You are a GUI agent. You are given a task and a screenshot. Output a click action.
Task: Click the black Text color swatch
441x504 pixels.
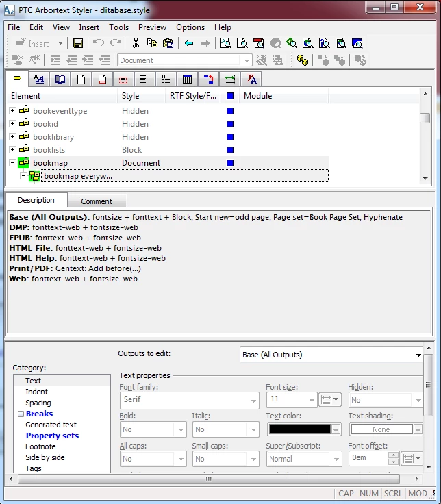[299, 429]
